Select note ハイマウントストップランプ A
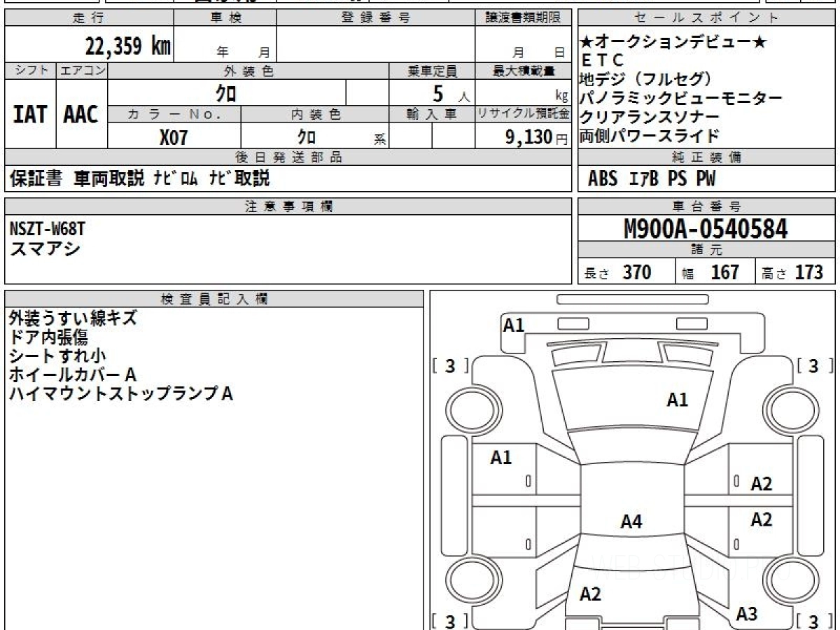The image size is (840, 630). pyautogui.click(x=120, y=393)
